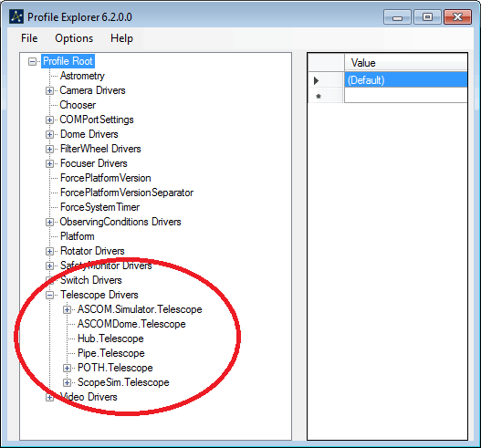Screen dimensions: 481x448
Task: Select the Astrometry tree item
Action: (82, 76)
